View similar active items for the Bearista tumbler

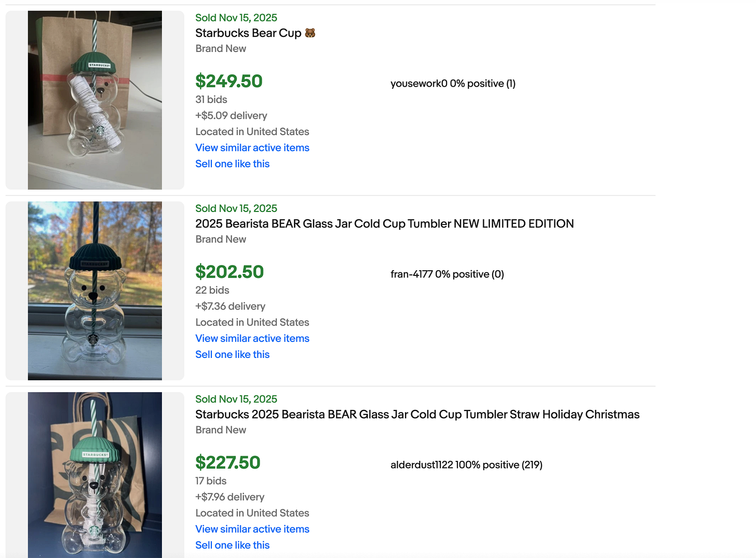pyautogui.click(x=252, y=338)
